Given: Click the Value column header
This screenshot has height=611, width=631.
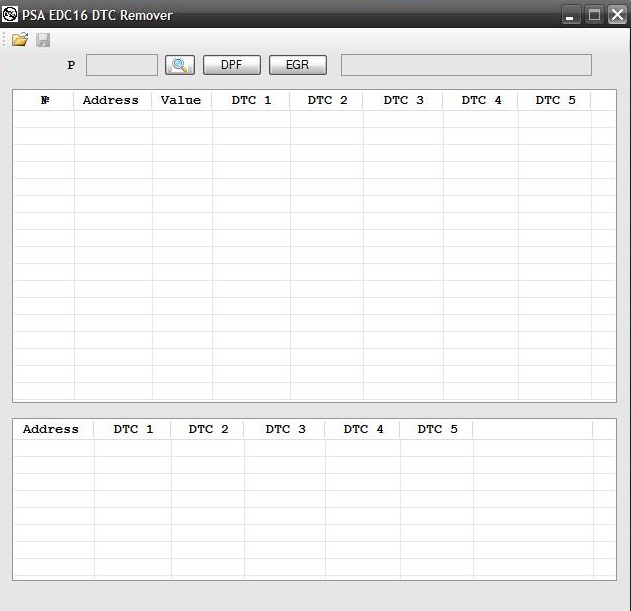Looking at the screenshot, I should click(181, 100).
